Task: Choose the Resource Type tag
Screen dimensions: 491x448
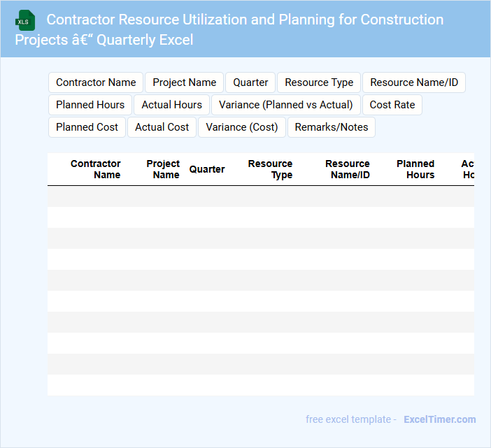Action: pos(319,82)
